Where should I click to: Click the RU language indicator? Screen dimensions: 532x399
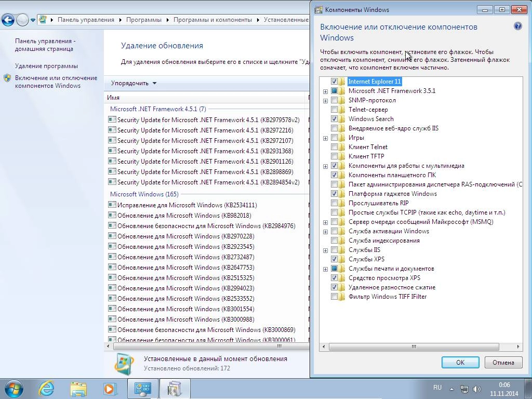point(437,387)
